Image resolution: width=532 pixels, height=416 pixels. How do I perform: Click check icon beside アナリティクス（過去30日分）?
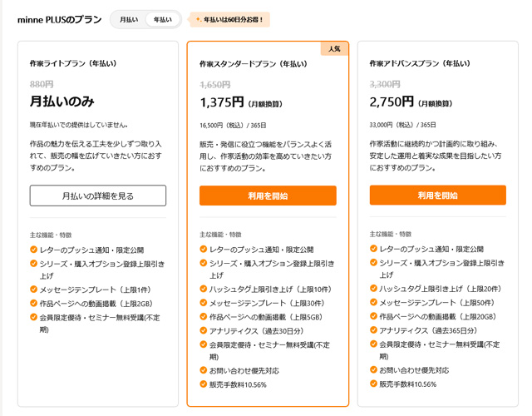click(x=203, y=331)
